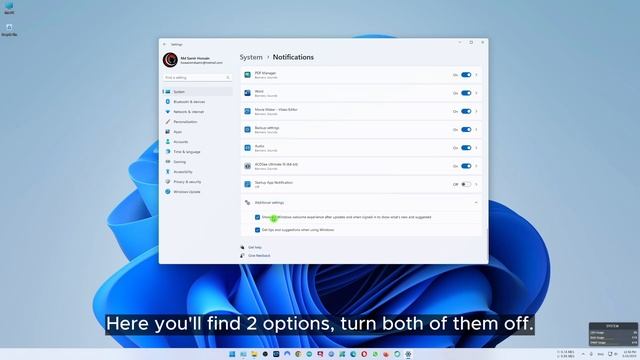Go to Personalization in the sidebar
The image size is (640, 360).
tap(198, 122)
